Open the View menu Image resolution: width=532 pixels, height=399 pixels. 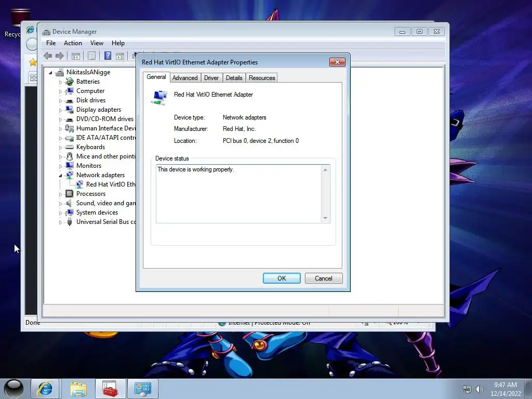click(x=97, y=43)
